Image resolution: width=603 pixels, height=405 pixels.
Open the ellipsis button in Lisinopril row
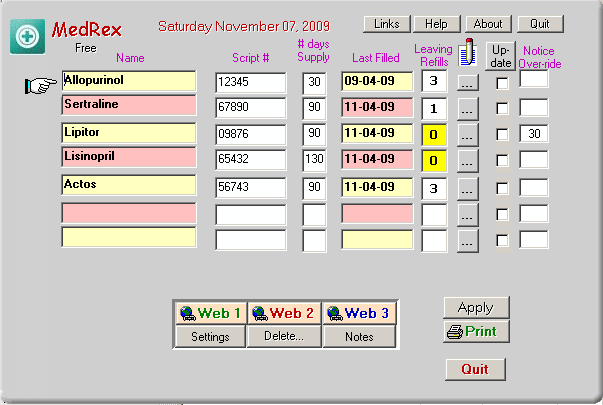pos(468,161)
